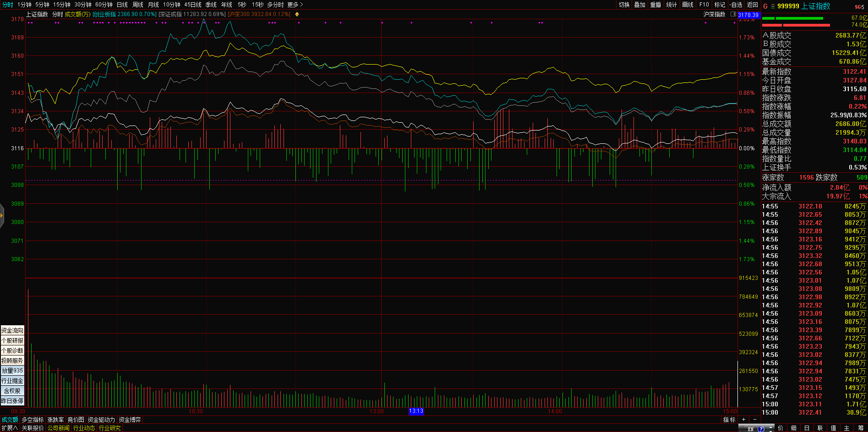Click the 叠加 overlay button
This screenshot has height=432, width=868.
(x=639, y=5)
